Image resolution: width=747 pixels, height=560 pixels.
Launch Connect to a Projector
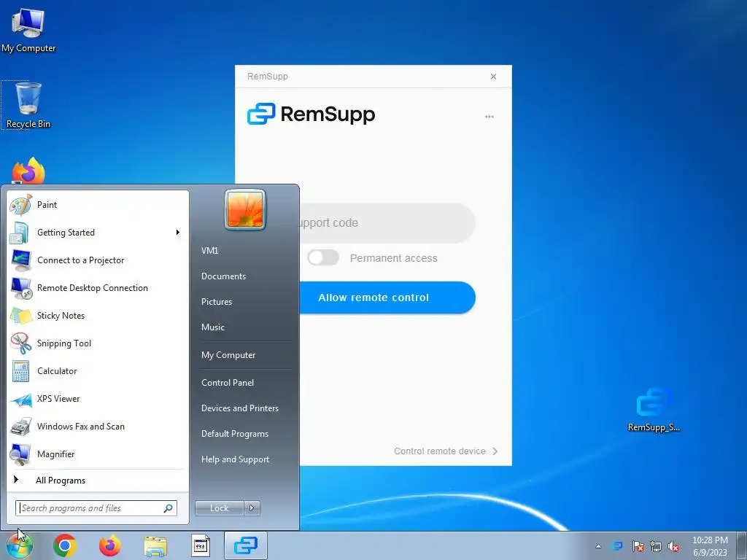coord(98,260)
